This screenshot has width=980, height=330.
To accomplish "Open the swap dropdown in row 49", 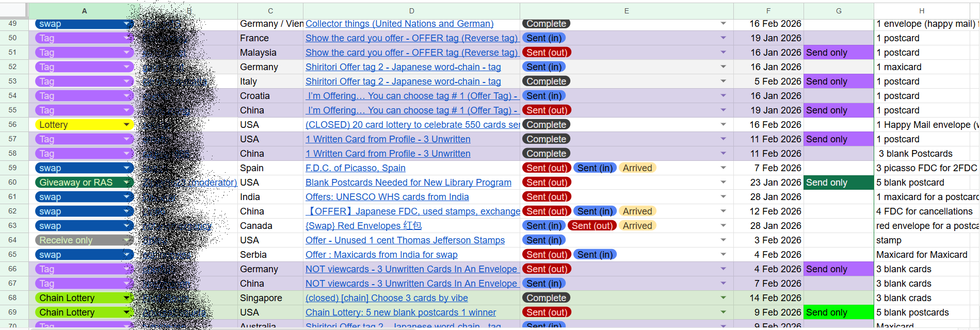I will click(x=126, y=24).
